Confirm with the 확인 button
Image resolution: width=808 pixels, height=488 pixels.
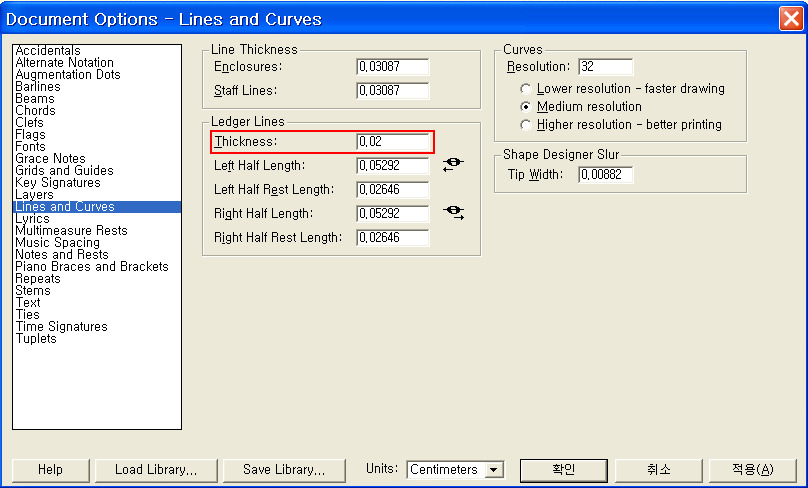[563, 470]
